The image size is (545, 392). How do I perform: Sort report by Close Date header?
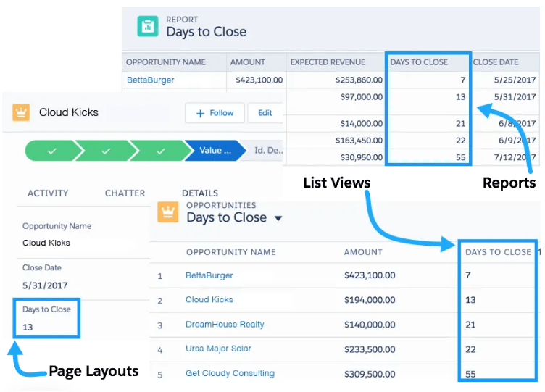click(496, 62)
